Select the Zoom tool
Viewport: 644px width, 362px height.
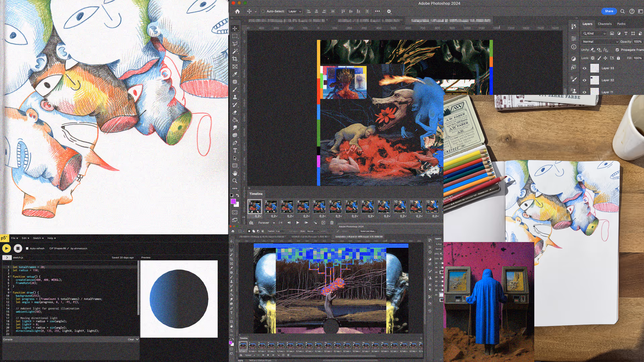pos(235,181)
